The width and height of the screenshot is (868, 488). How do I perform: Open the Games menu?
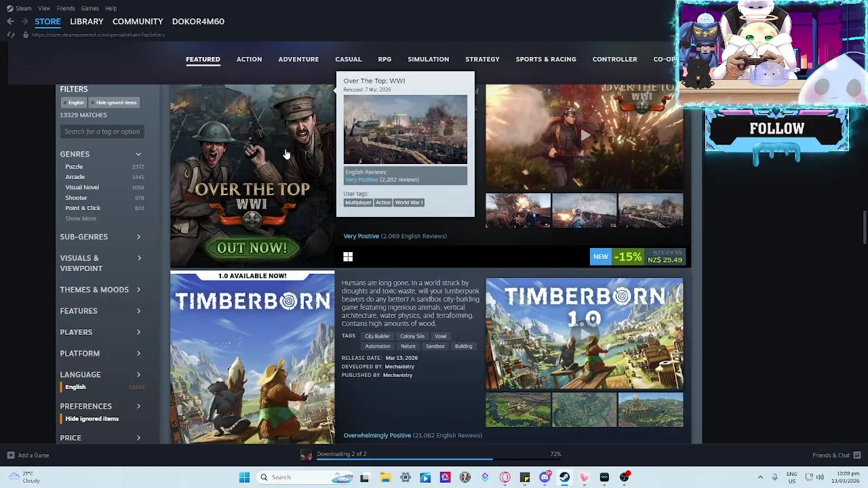(x=90, y=8)
